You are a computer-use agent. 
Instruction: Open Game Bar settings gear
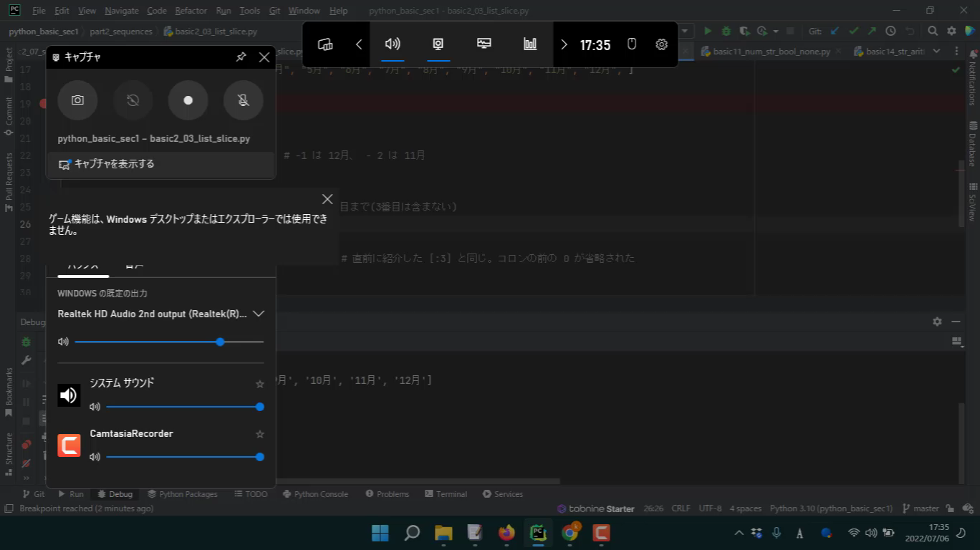[x=660, y=44]
